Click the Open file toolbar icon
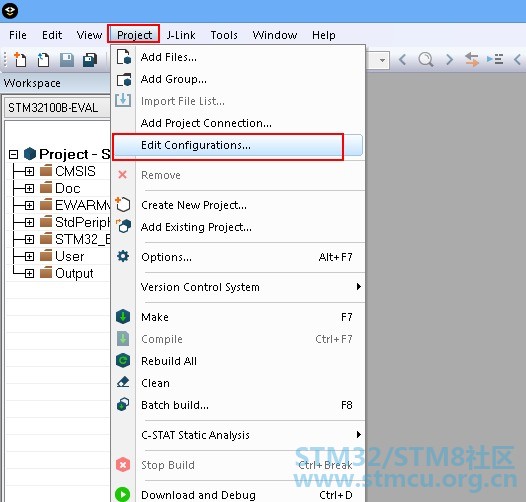The image size is (526, 502). click(43, 60)
